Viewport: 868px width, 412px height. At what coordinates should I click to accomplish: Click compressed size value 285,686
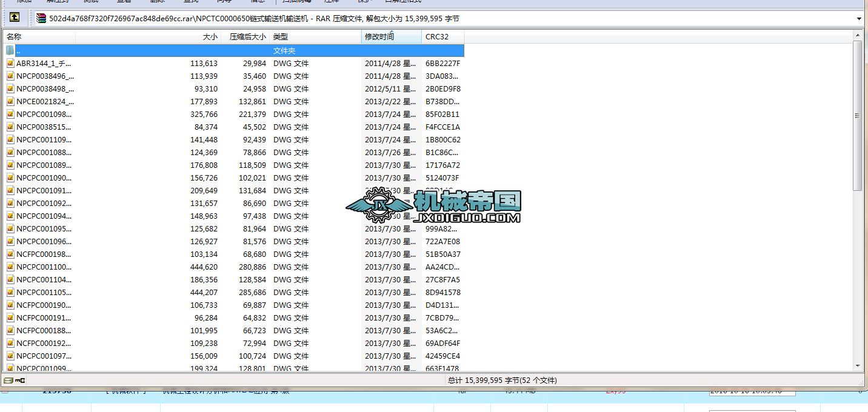tap(253, 293)
